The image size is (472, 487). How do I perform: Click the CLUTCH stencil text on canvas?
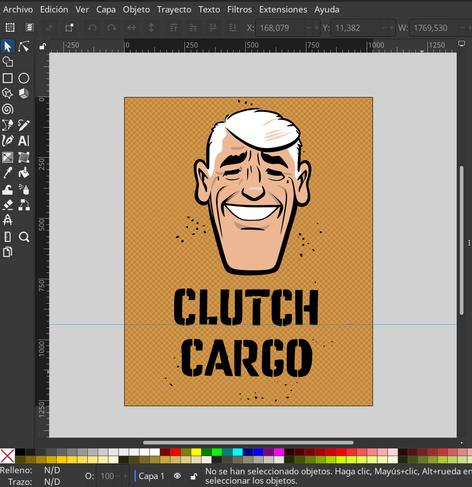click(246, 307)
